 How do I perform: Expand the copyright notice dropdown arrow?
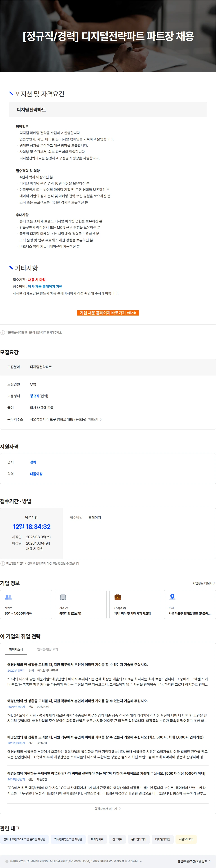(141, 861)
